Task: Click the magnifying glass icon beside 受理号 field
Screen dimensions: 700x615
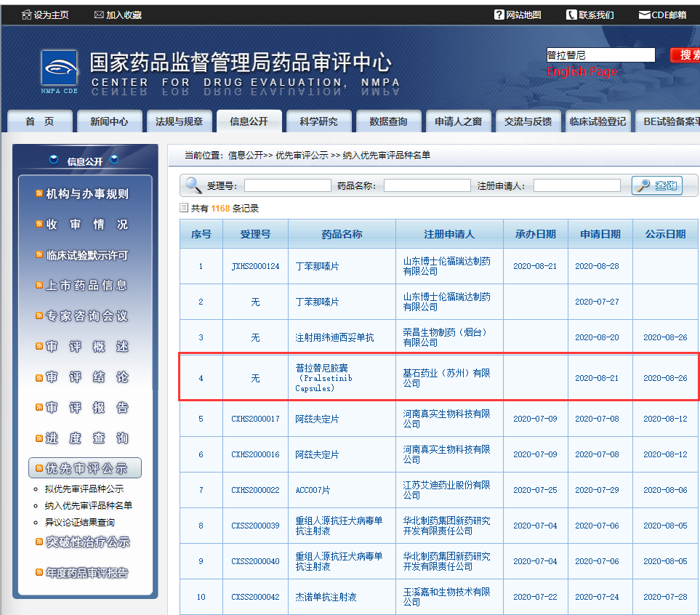Action: point(192,184)
